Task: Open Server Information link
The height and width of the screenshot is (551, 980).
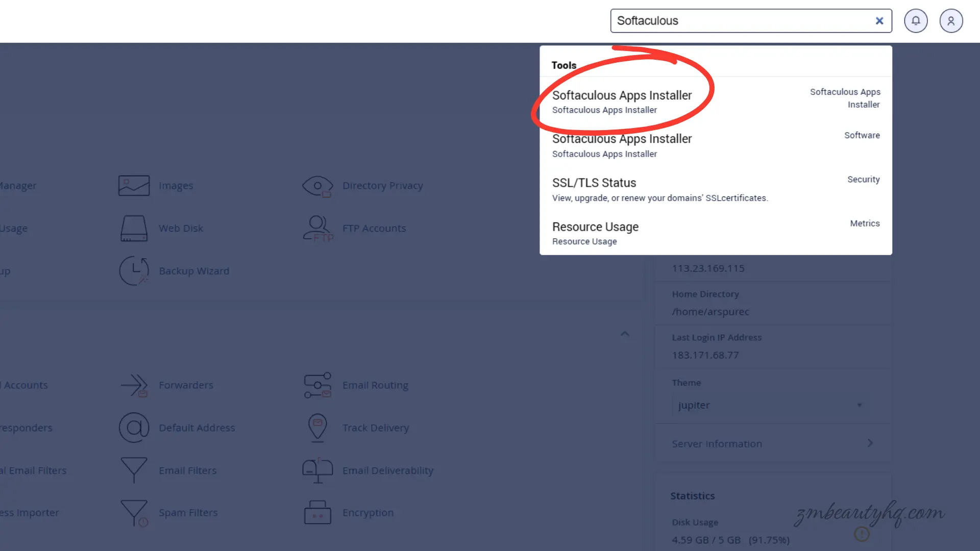Action: pos(717,444)
